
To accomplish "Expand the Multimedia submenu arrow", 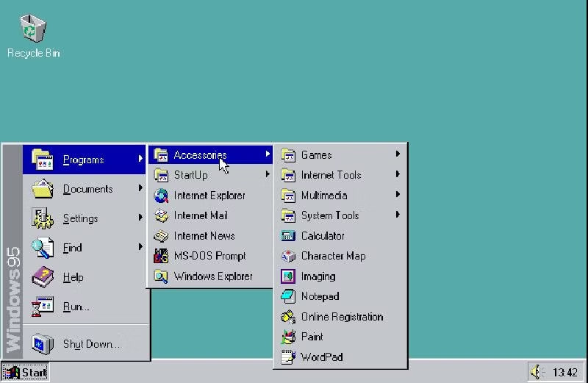I will (x=398, y=194).
